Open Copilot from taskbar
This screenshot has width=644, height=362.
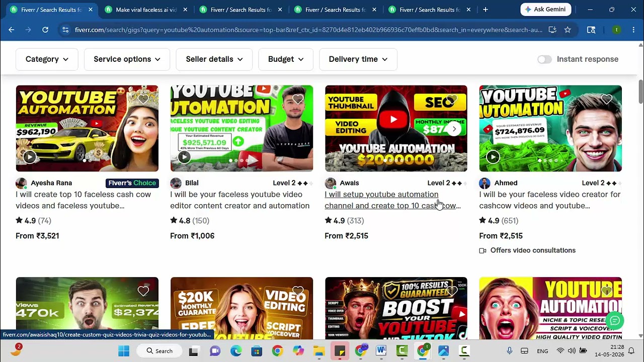point(298,351)
